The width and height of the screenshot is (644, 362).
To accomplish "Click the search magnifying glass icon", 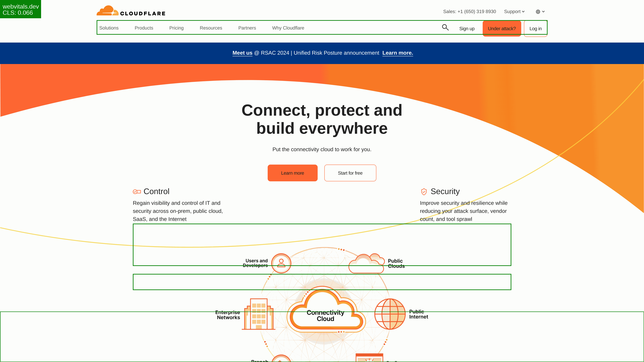I will (446, 27).
